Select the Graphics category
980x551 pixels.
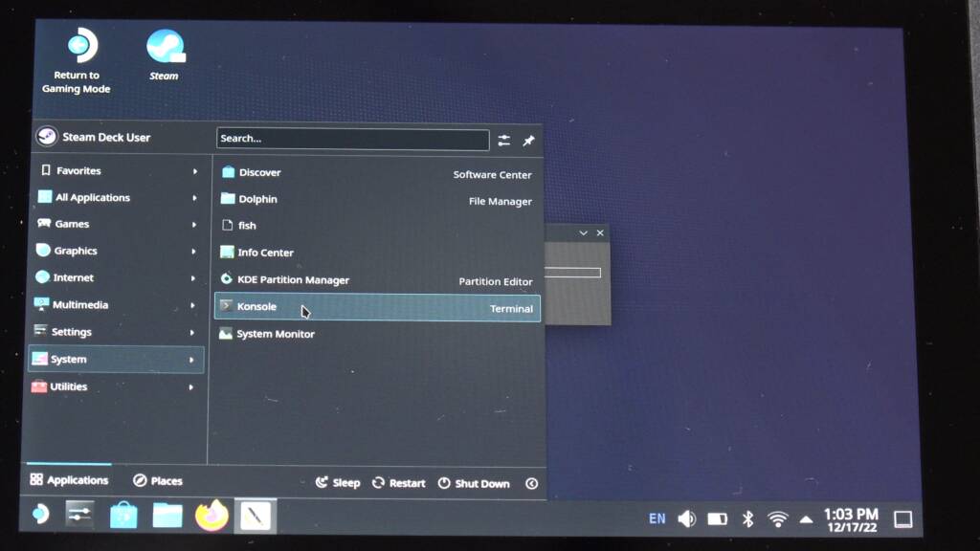[x=117, y=251]
